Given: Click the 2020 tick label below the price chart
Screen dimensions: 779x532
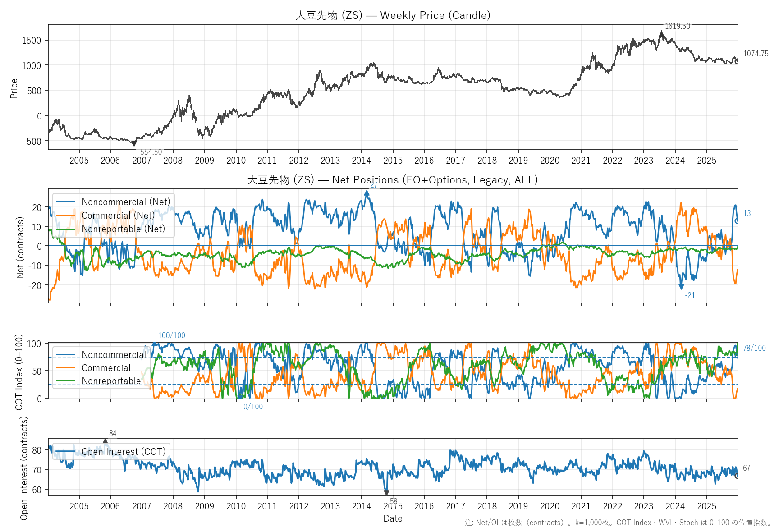Looking at the screenshot, I should click(x=550, y=161).
